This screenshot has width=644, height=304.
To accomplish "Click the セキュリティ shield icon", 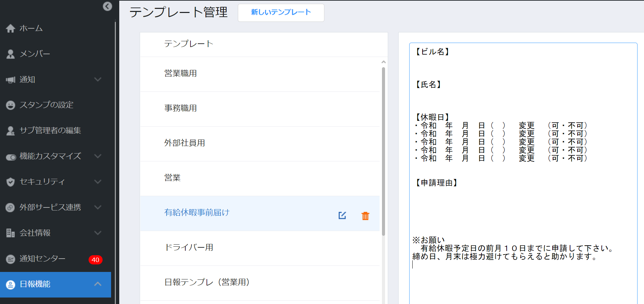I will [x=11, y=182].
